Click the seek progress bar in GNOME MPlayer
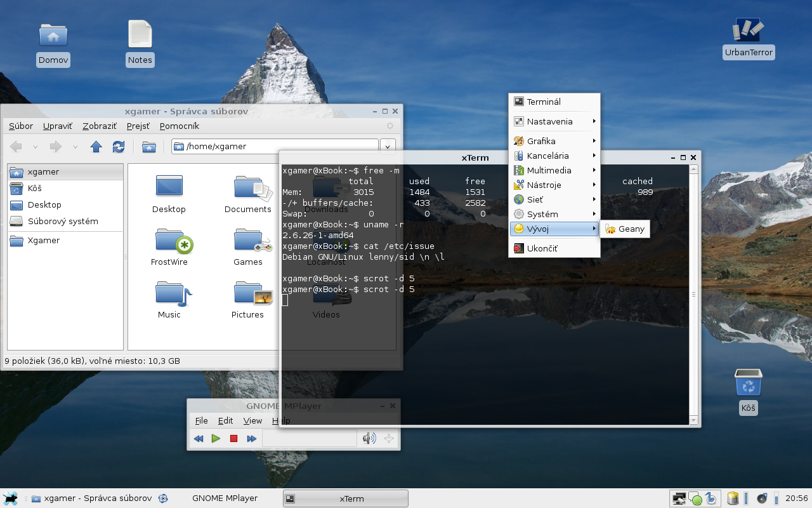 [x=310, y=438]
